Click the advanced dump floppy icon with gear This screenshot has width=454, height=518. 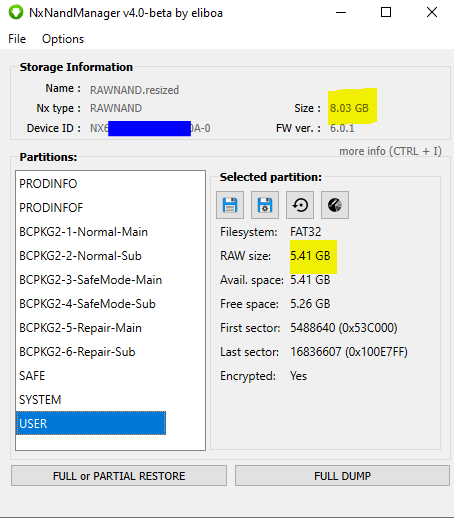pos(265,205)
